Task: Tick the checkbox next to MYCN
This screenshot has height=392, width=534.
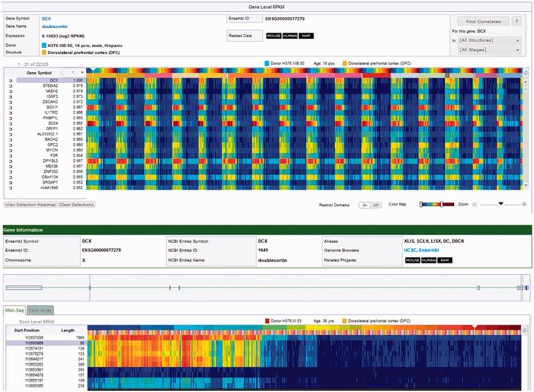Action: [10, 151]
